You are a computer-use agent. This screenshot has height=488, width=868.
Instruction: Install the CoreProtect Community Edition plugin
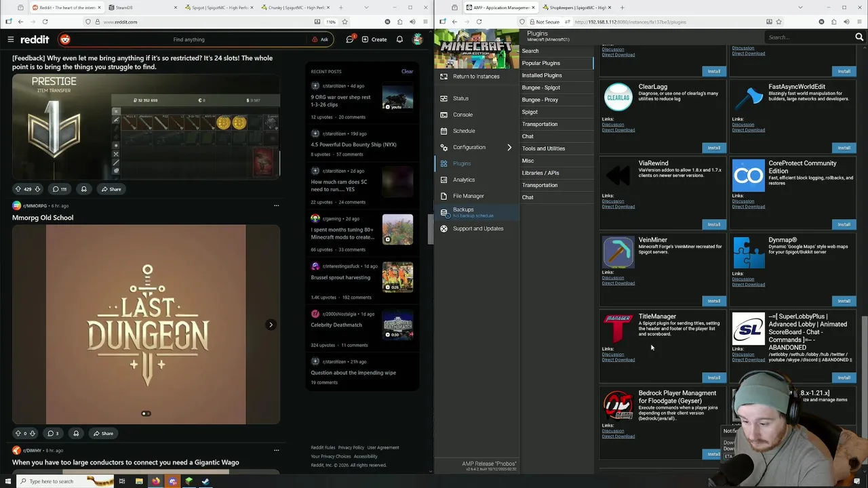(x=844, y=224)
